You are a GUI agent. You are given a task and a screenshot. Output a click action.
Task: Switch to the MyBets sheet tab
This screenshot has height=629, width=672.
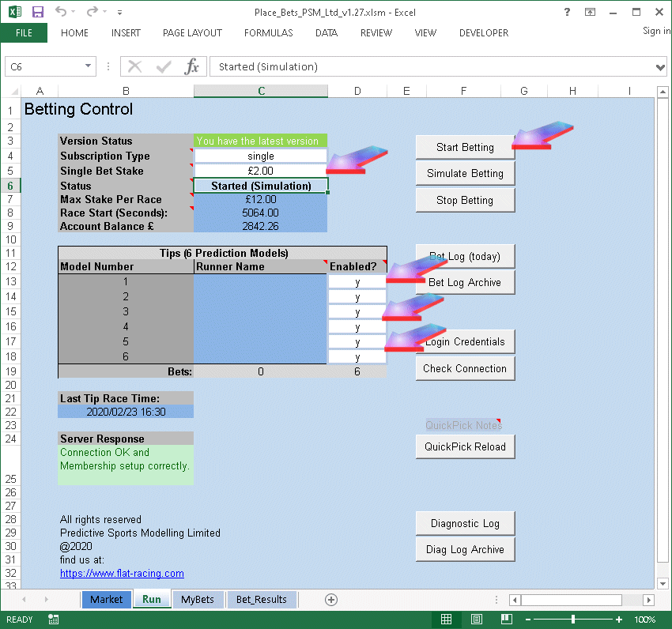pyautogui.click(x=198, y=600)
